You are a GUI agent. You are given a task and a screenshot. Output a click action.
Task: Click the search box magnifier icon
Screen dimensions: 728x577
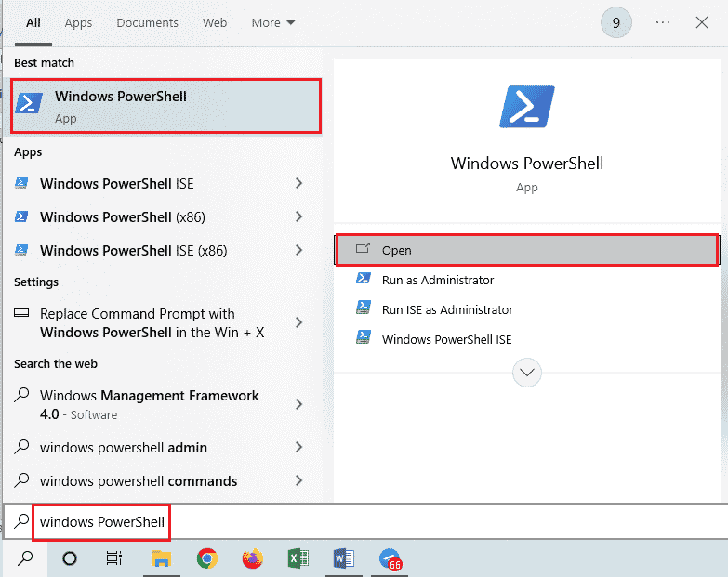coord(21,521)
